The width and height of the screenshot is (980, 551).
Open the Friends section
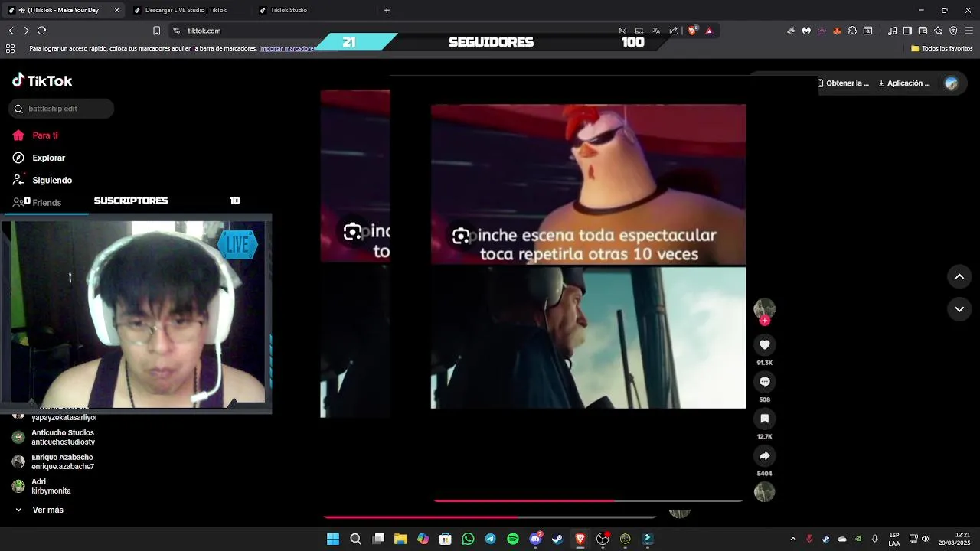(x=38, y=202)
